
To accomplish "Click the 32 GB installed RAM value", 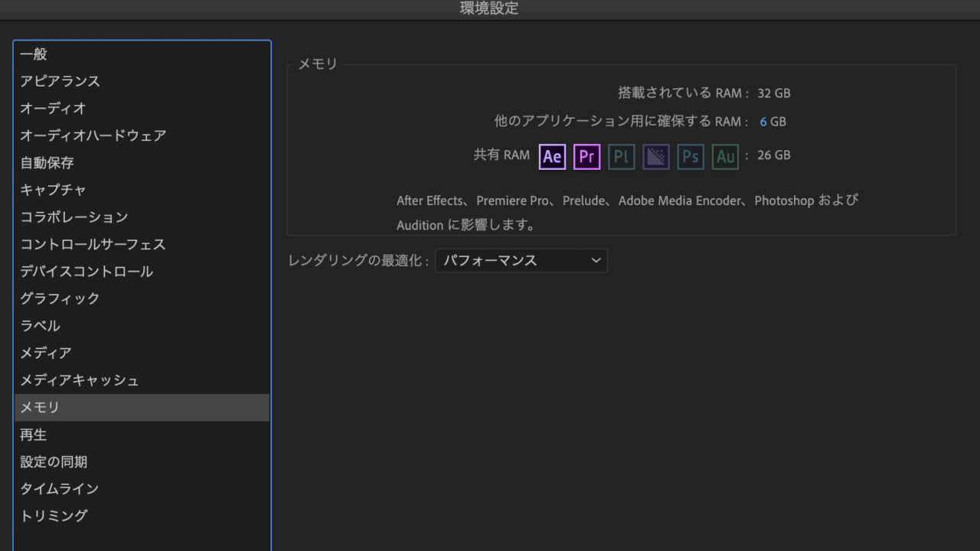I will 773,93.
